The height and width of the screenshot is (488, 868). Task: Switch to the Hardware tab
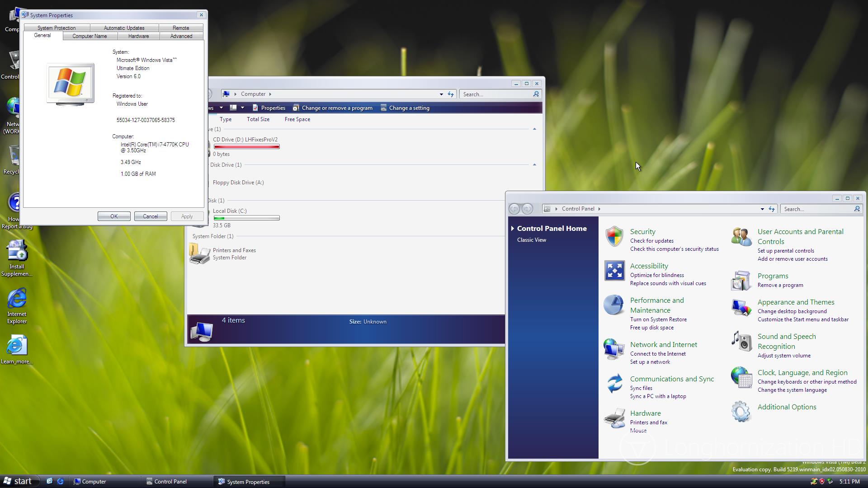pyautogui.click(x=138, y=36)
